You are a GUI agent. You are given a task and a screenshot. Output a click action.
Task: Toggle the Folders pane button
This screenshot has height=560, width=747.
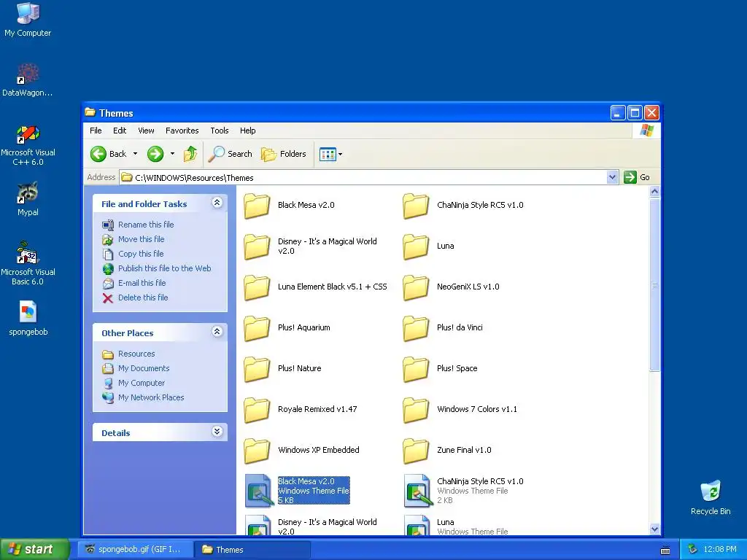tap(284, 154)
